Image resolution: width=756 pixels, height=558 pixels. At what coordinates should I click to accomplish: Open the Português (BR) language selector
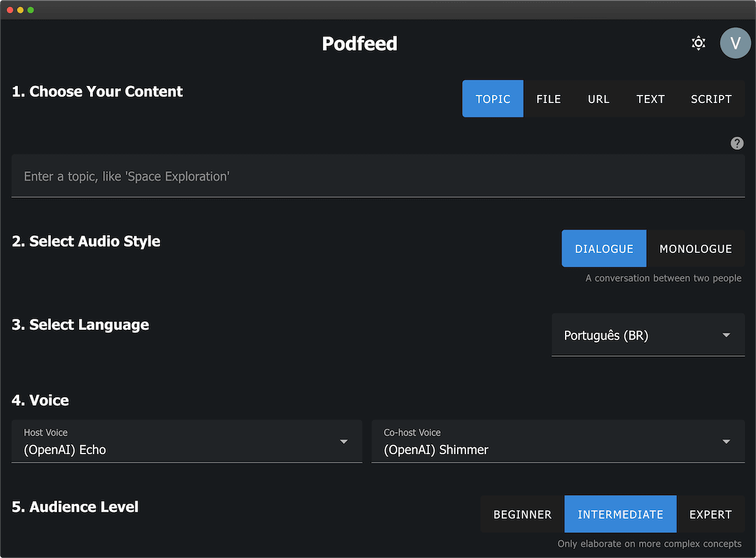click(x=647, y=335)
